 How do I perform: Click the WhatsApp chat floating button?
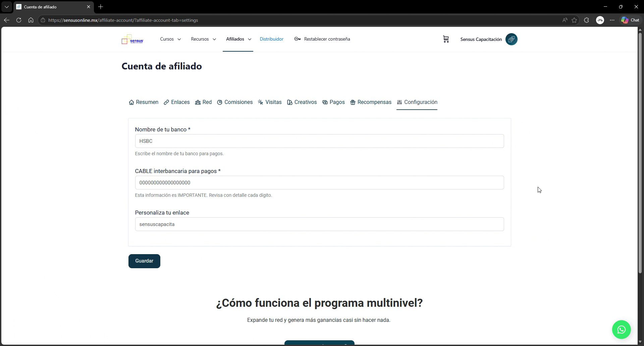pyautogui.click(x=621, y=330)
